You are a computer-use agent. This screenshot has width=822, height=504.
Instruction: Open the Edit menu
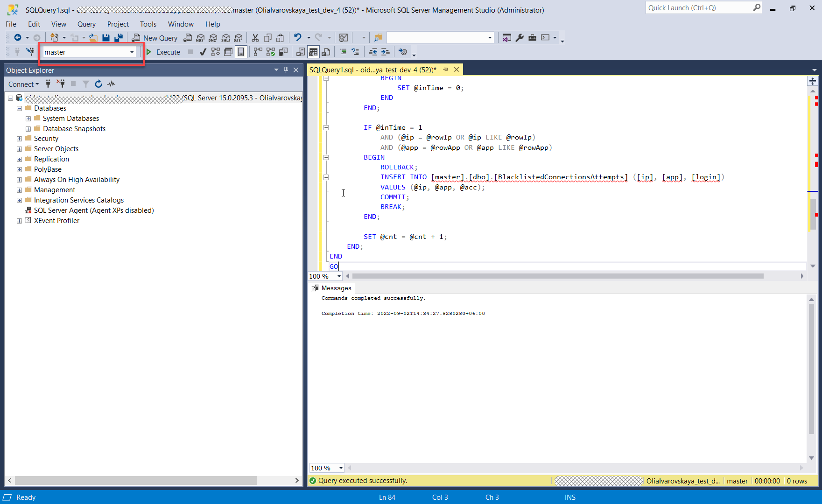coord(34,24)
